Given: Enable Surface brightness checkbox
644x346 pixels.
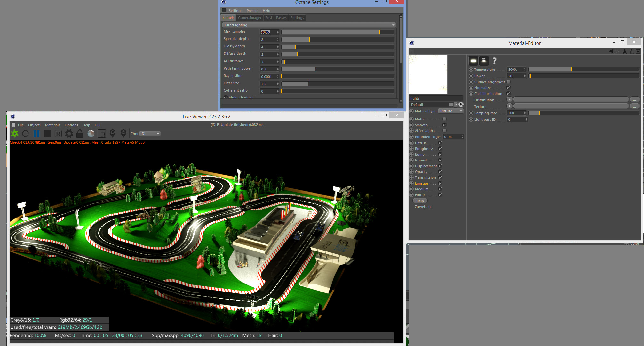Looking at the screenshot, I should tap(508, 82).
